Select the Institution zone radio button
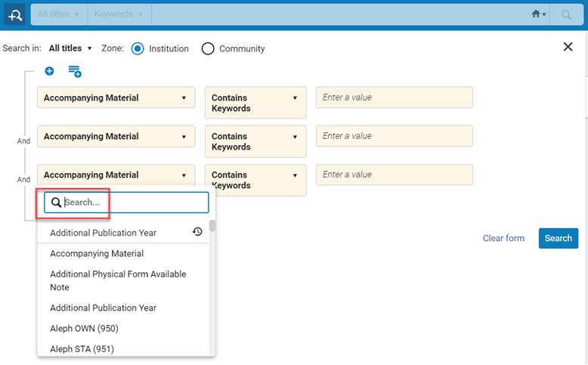The height and width of the screenshot is (365, 588). [138, 48]
